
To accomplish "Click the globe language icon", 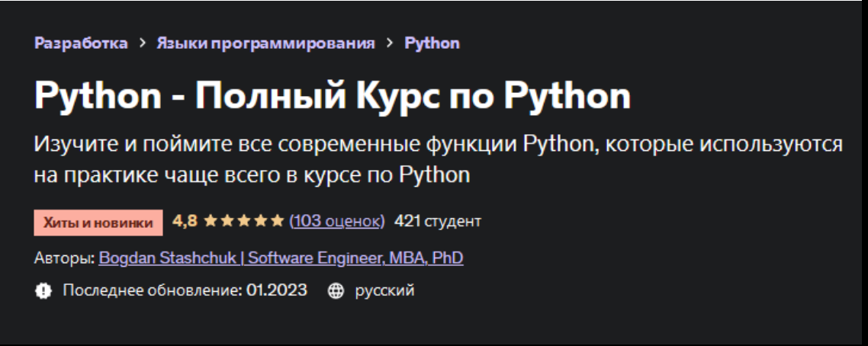I will (x=336, y=291).
